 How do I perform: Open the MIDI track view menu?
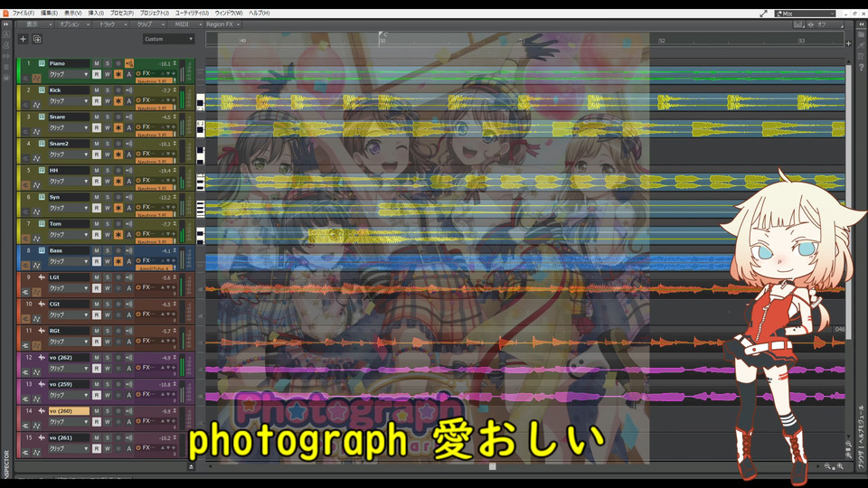tap(186, 24)
